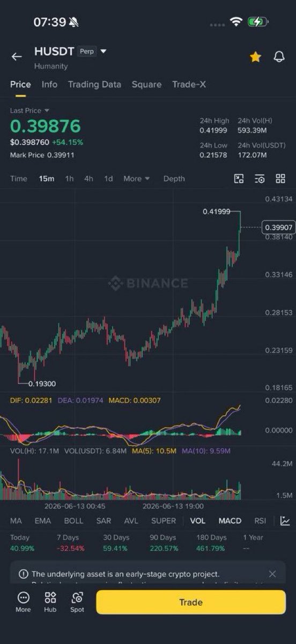Open the Square tab
Screen dimensions: 296x644
pos(146,84)
